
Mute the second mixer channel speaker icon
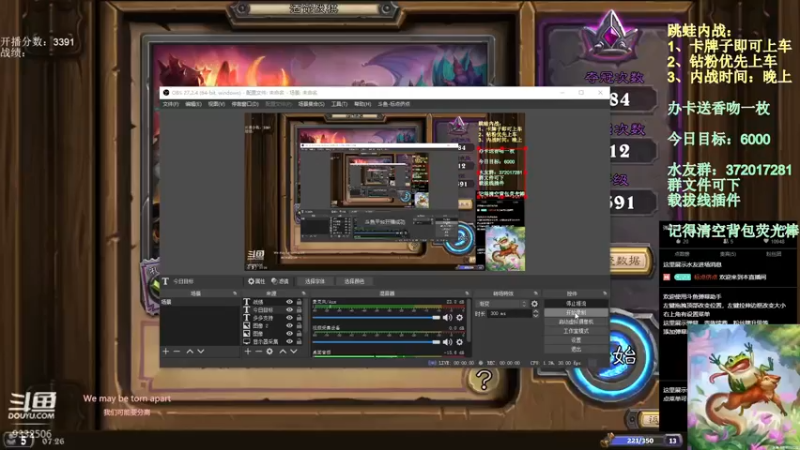(x=447, y=342)
